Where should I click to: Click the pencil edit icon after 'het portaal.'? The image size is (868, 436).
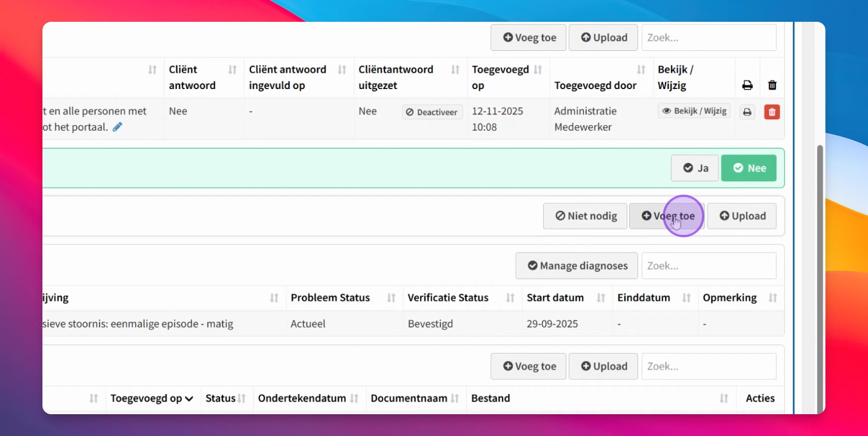point(118,127)
